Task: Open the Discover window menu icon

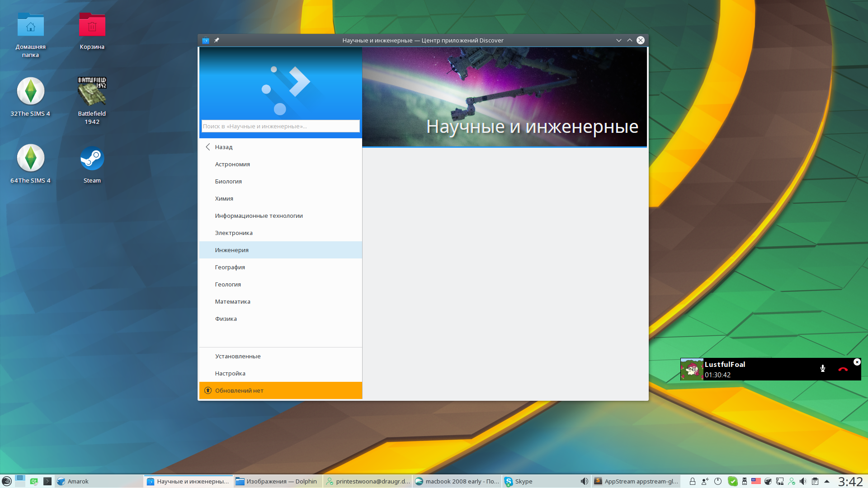Action: pos(206,40)
